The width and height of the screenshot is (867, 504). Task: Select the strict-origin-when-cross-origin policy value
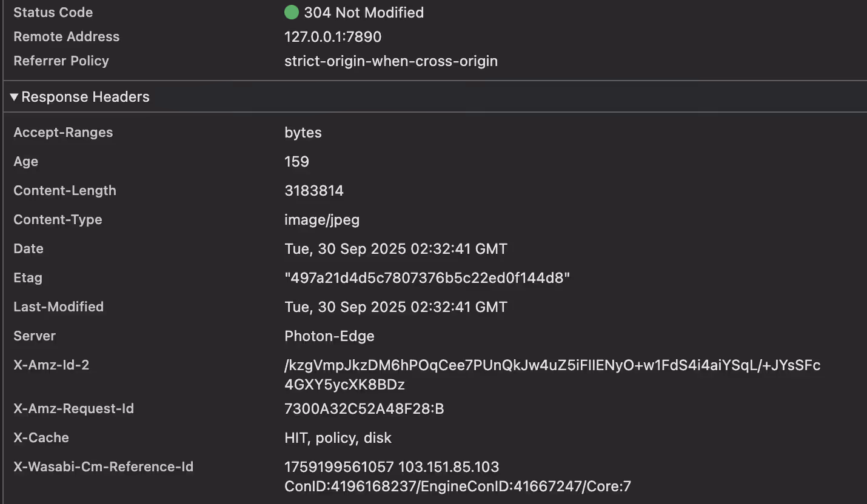pyautogui.click(x=391, y=61)
